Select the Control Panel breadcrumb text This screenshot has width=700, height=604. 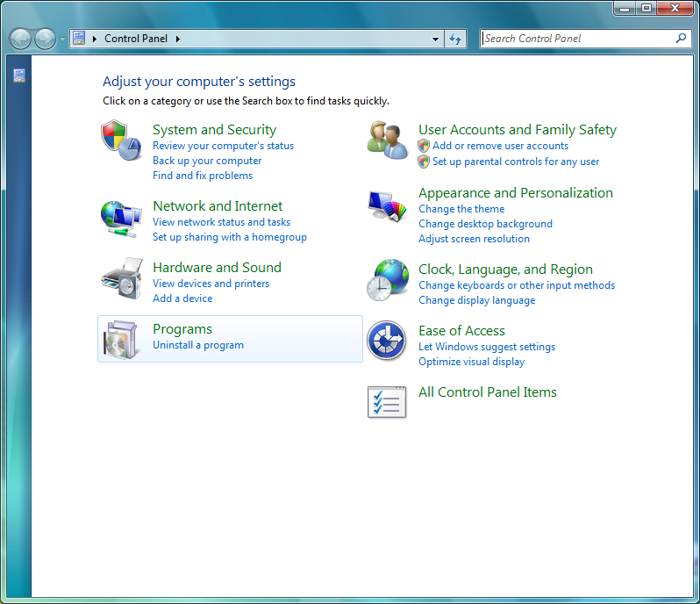click(x=136, y=39)
